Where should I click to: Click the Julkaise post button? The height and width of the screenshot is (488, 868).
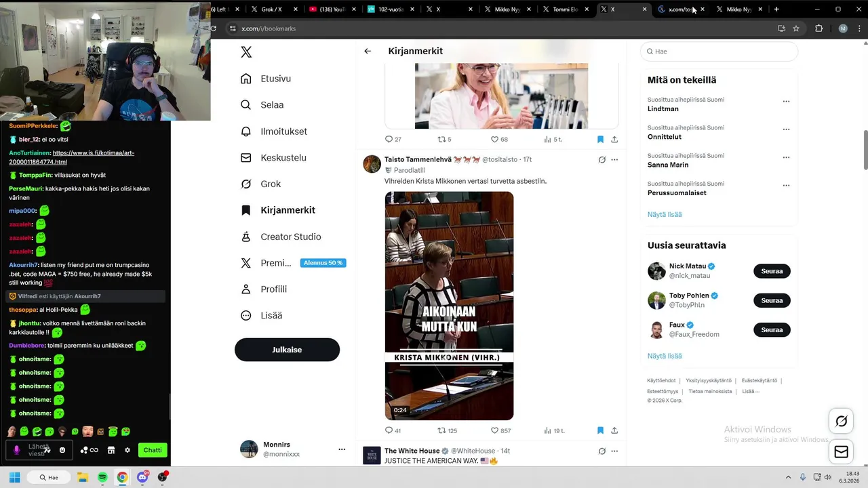(287, 350)
